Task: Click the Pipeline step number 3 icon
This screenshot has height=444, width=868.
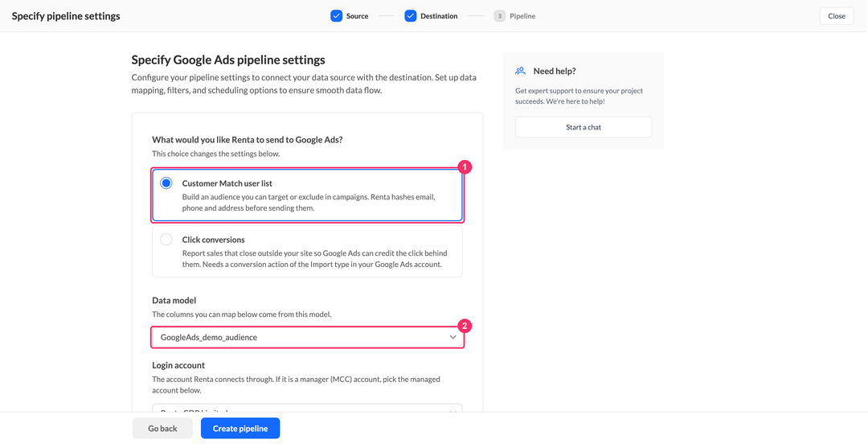Action: point(500,16)
